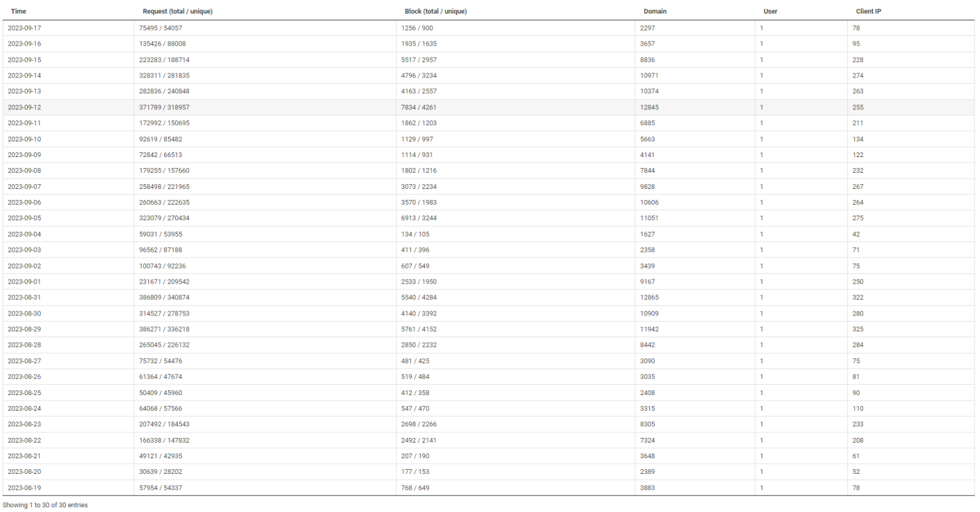Image resolution: width=980 pixels, height=512 pixels.
Task: Sort the table by User column
Action: pos(770,11)
